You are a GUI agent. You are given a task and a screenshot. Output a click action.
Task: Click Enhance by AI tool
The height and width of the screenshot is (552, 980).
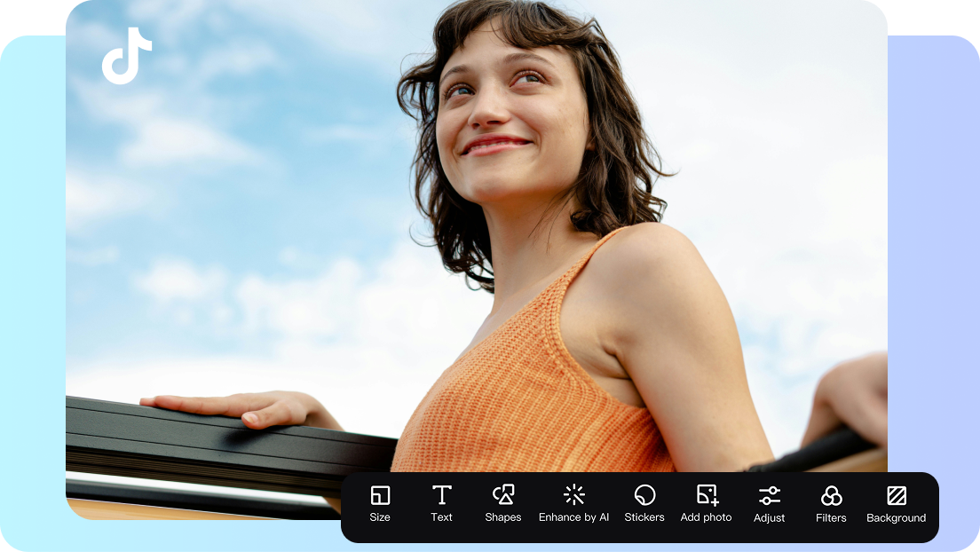pos(573,504)
